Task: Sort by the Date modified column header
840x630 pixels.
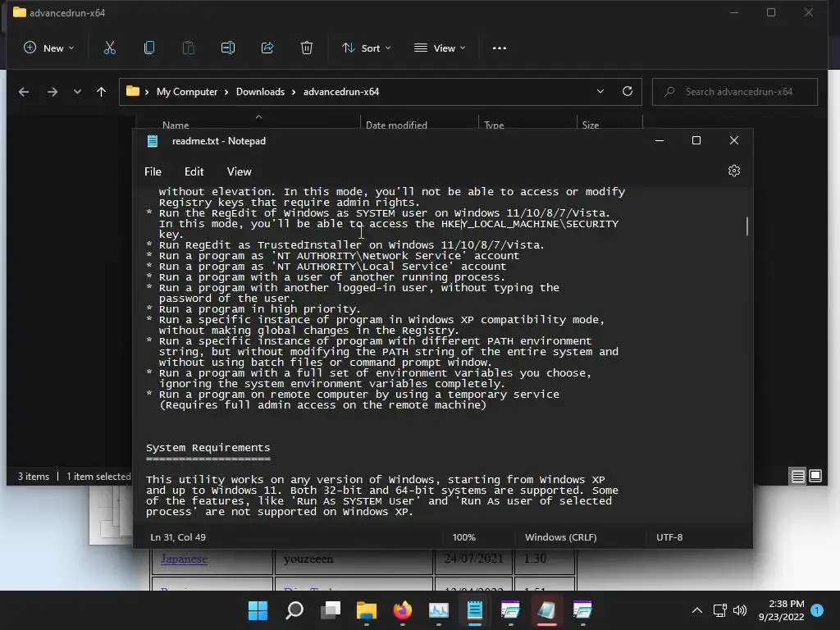Action: pyautogui.click(x=396, y=125)
